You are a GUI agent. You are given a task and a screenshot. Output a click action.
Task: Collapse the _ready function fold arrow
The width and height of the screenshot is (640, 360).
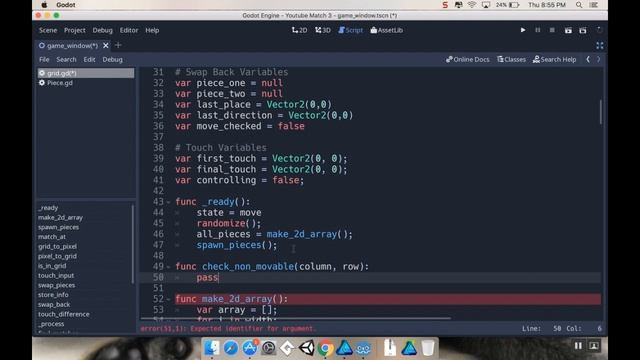pyautogui.click(x=169, y=202)
